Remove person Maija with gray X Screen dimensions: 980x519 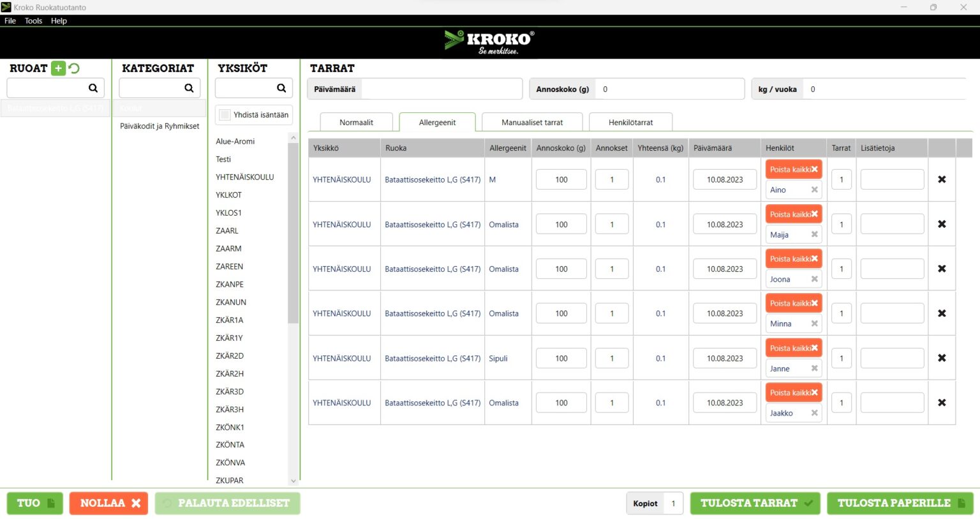click(814, 234)
